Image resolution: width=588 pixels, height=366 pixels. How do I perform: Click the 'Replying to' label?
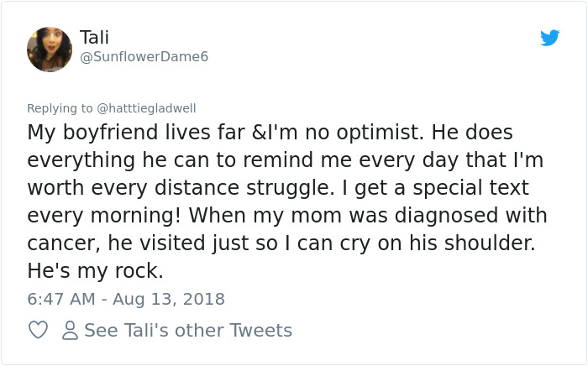tap(60, 108)
